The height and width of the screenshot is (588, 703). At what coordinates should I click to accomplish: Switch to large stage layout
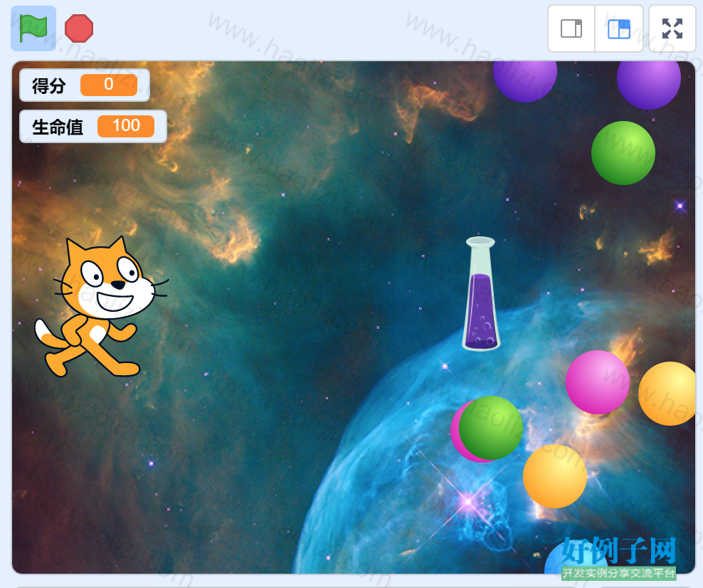pyautogui.click(x=619, y=28)
